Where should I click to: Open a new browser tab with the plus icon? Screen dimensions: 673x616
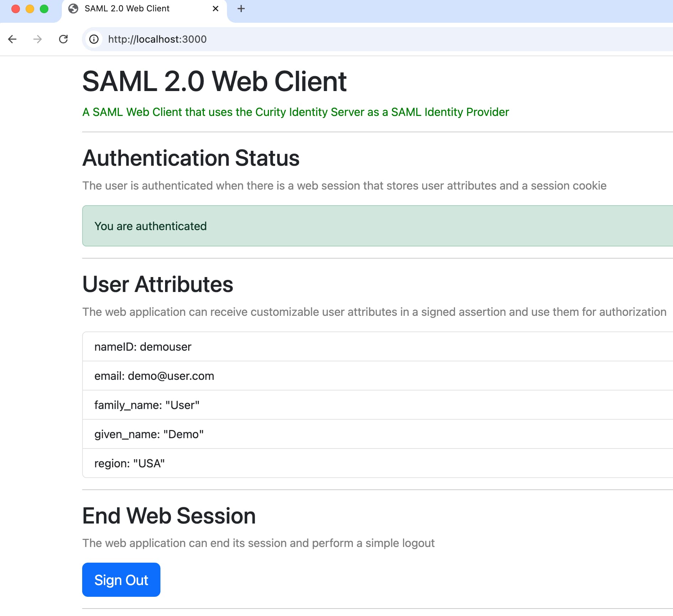241,9
